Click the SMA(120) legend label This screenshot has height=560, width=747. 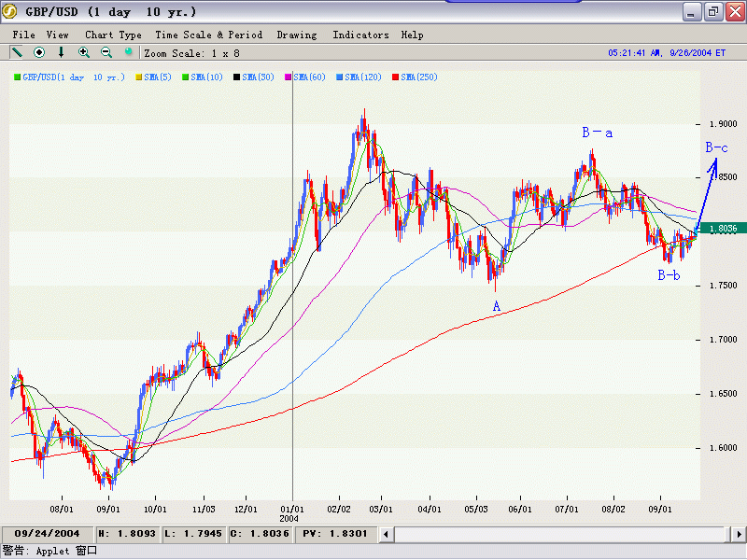363,77
